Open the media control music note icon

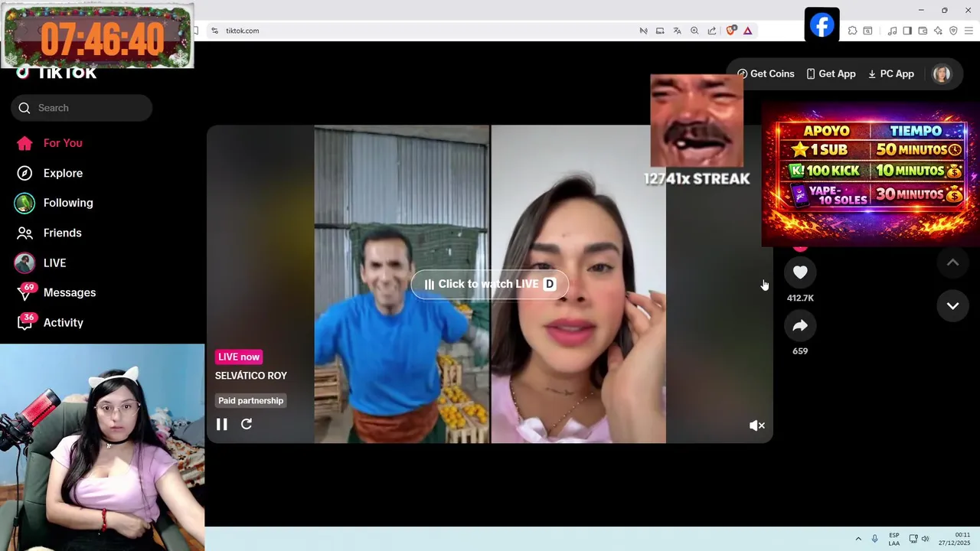point(892,31)
